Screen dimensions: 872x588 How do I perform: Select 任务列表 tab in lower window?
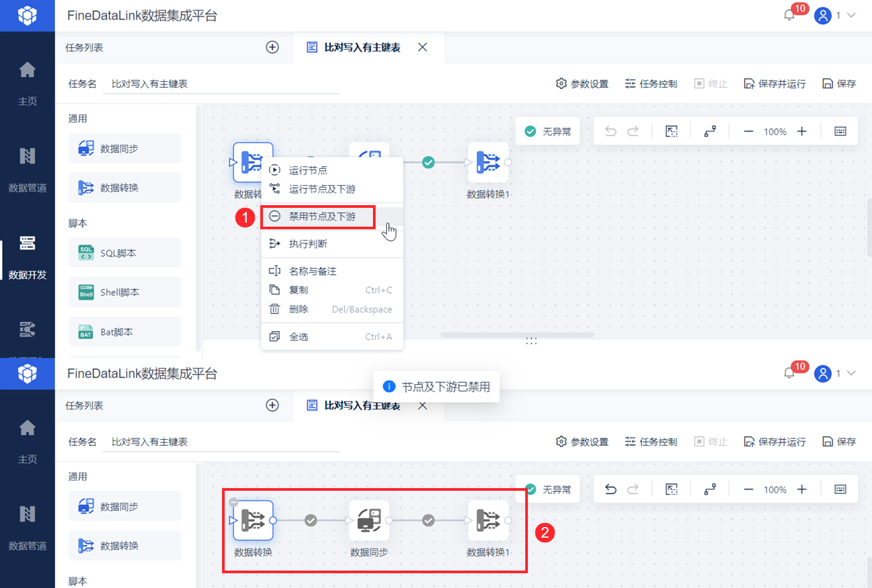pyautogui.click(x=85, y=406)
